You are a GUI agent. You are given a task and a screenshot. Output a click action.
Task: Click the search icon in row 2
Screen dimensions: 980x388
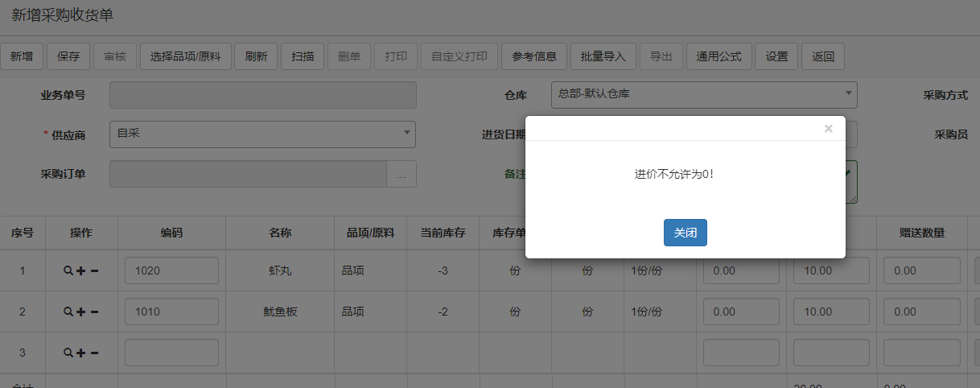click(68, 312)
